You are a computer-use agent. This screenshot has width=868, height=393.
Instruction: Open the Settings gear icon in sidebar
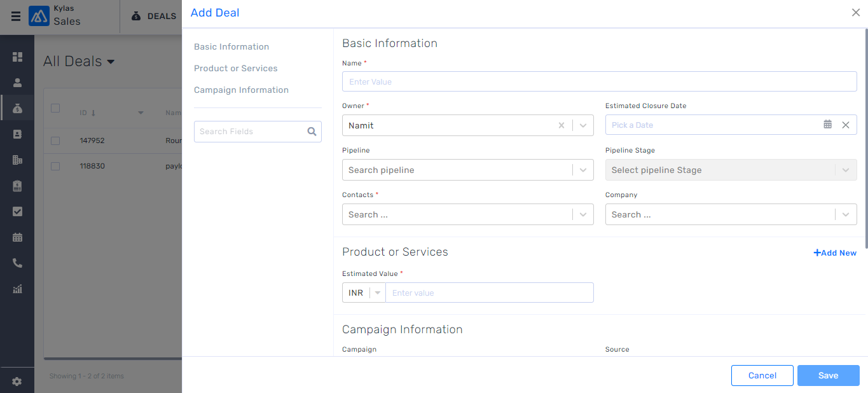click(x=17, y=382)
